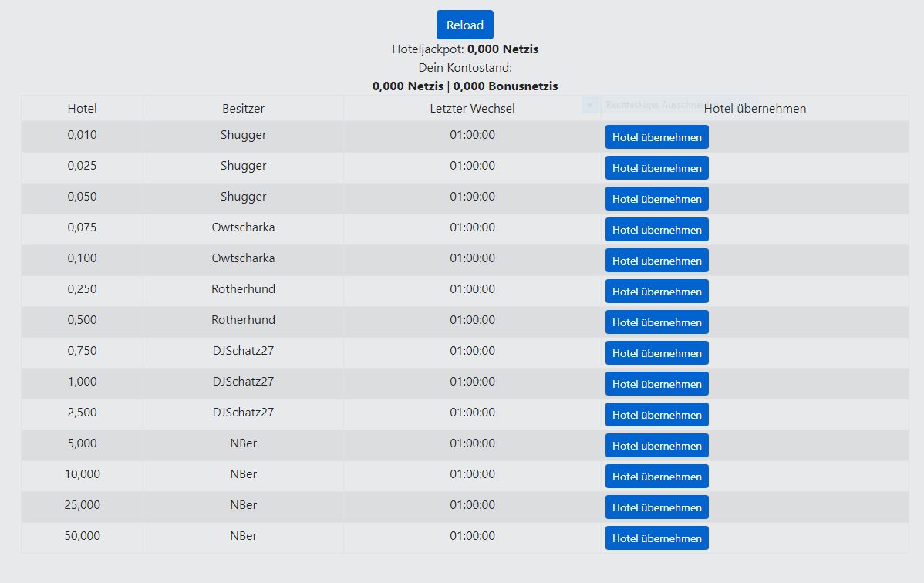Take over the 0,075 hotel
The width and height of the screenshot is (924, 583).
(656, 229)
